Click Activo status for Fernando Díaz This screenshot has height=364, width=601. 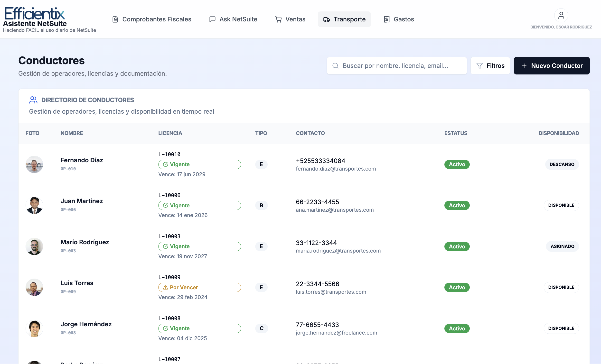pos(457,164)
